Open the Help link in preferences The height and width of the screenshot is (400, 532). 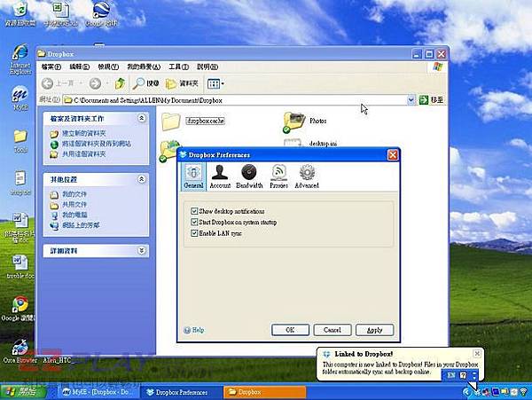tap(194, 330)
